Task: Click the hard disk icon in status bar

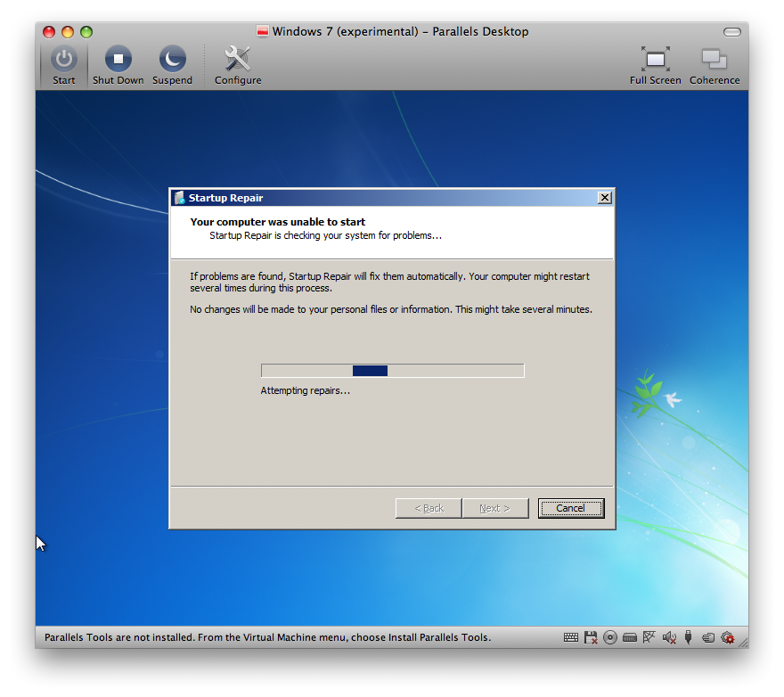Action: pos(630,637)
